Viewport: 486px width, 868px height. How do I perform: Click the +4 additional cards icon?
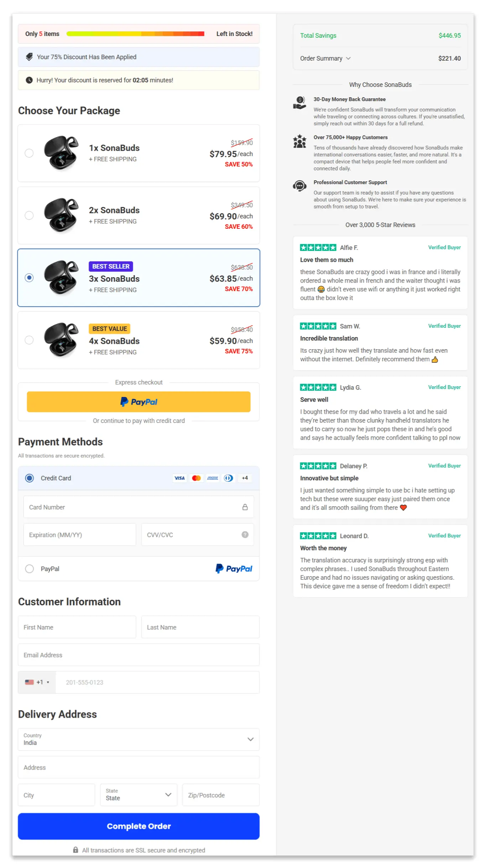point(245,478)
